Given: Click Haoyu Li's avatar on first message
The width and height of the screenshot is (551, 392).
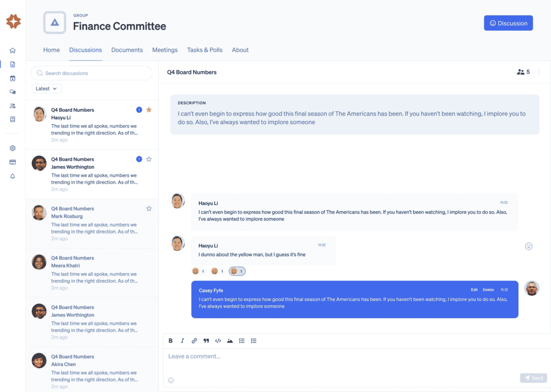Looking at the screenshot, I should click(x=178, y=201).
